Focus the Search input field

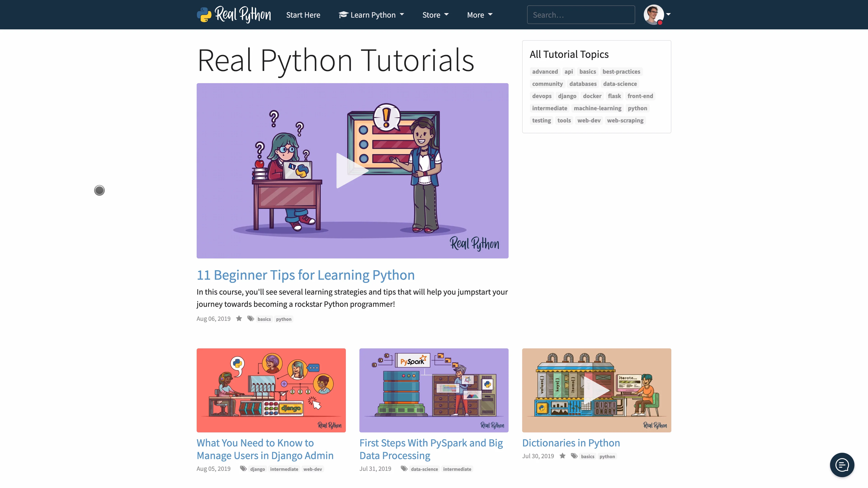580,15
